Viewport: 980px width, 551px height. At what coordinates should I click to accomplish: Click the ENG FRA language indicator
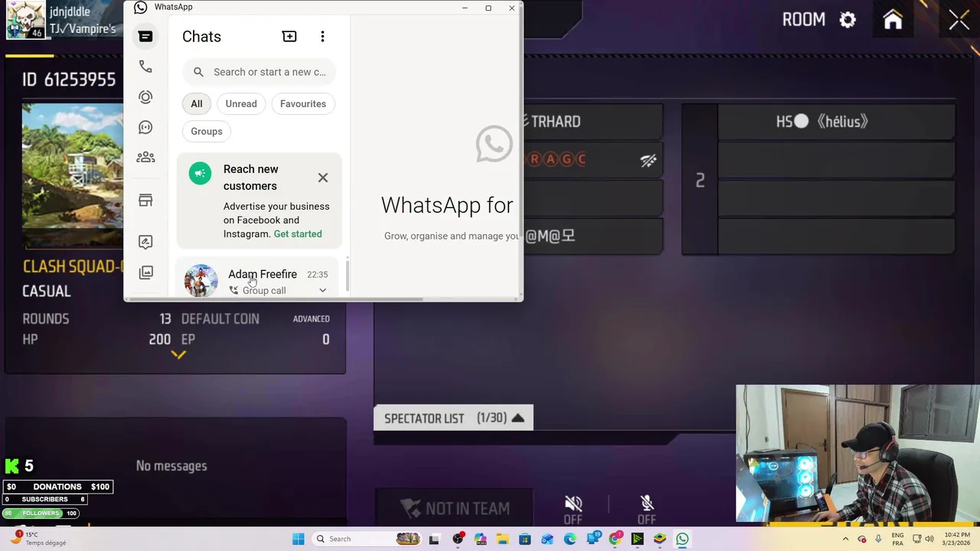tap(897, 539)
